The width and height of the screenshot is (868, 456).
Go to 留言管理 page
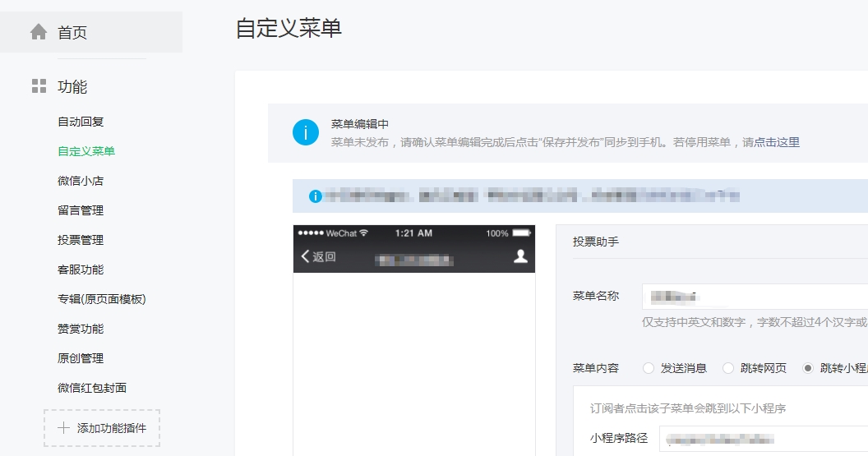click(x=81, y=210)
